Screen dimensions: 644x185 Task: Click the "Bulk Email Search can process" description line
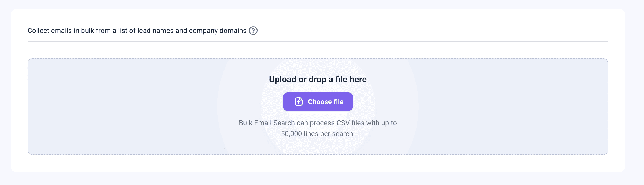coord(318,123)
